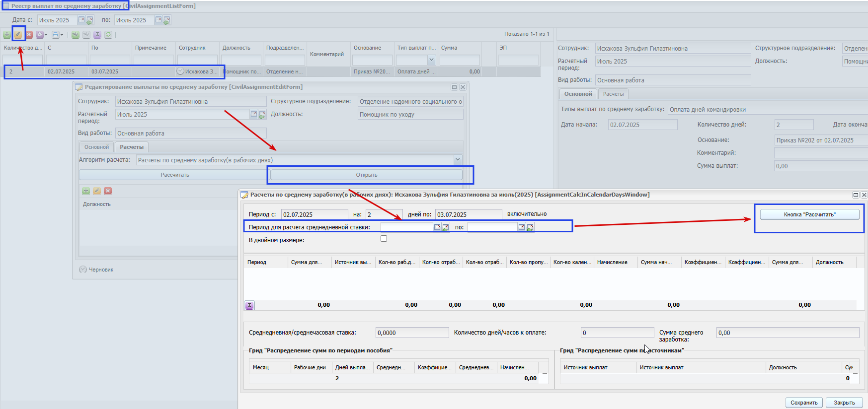Image resolution: width=868 pixels, height=409 pixels.
Task: Expand the print options dropdown arrow
Action: pos(62,35)
